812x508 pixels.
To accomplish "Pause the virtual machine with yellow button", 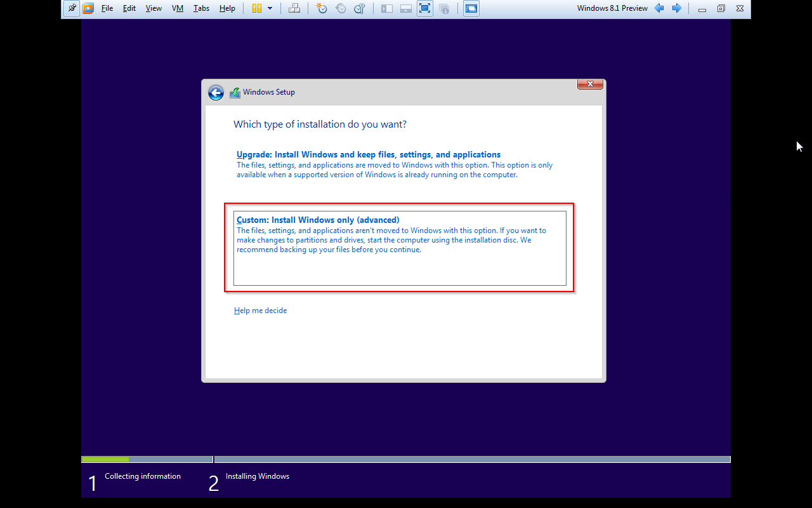I will (x=257, y=8).
